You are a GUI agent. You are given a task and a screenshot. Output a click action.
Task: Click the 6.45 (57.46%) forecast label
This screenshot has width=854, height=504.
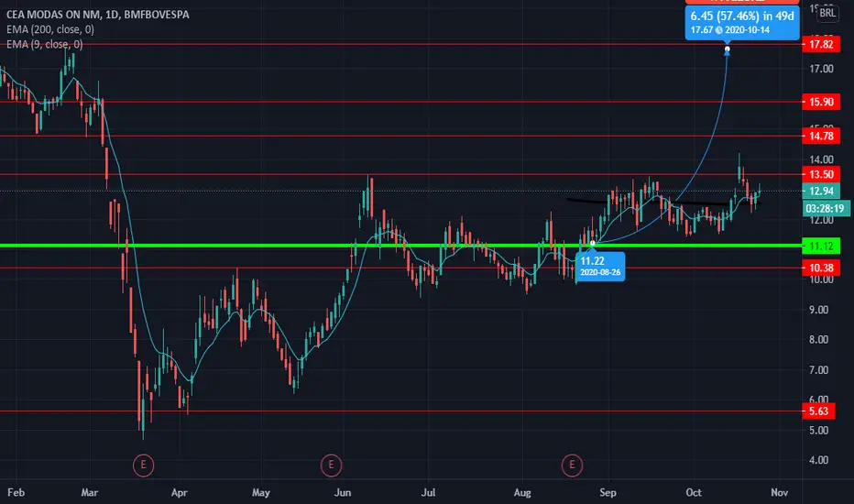(x=742, y=22)
